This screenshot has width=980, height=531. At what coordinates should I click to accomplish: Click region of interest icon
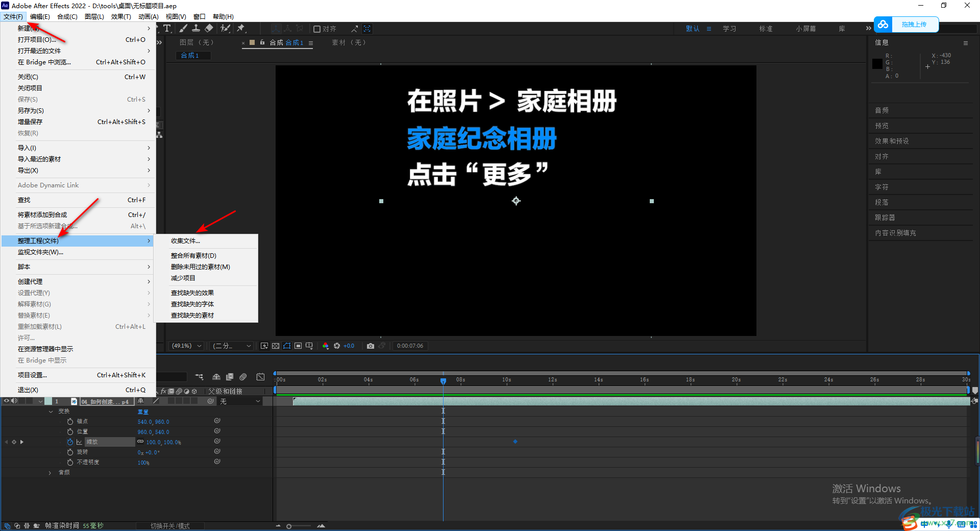pos(298,346)
